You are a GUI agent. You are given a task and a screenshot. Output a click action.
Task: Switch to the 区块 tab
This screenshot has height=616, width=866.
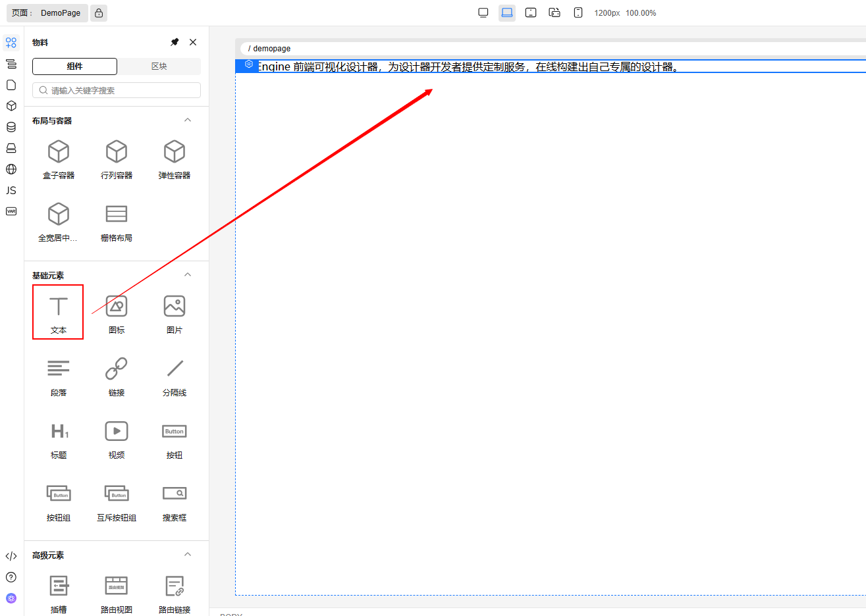(159, 66)
